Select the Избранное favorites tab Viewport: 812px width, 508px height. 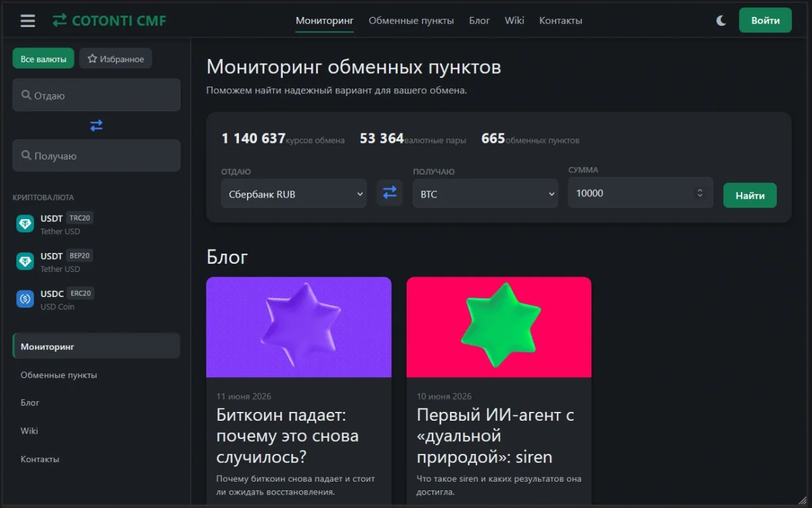point(116,59)
